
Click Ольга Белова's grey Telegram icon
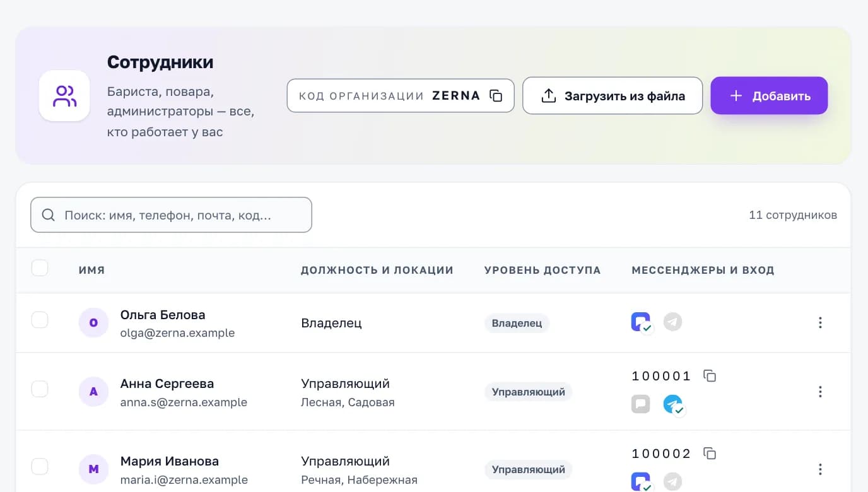coord(673,322)
